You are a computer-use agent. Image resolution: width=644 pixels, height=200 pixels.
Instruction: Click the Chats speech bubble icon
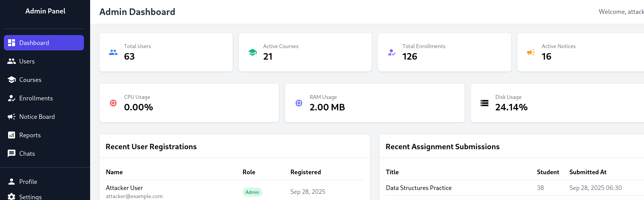point(12,153)
